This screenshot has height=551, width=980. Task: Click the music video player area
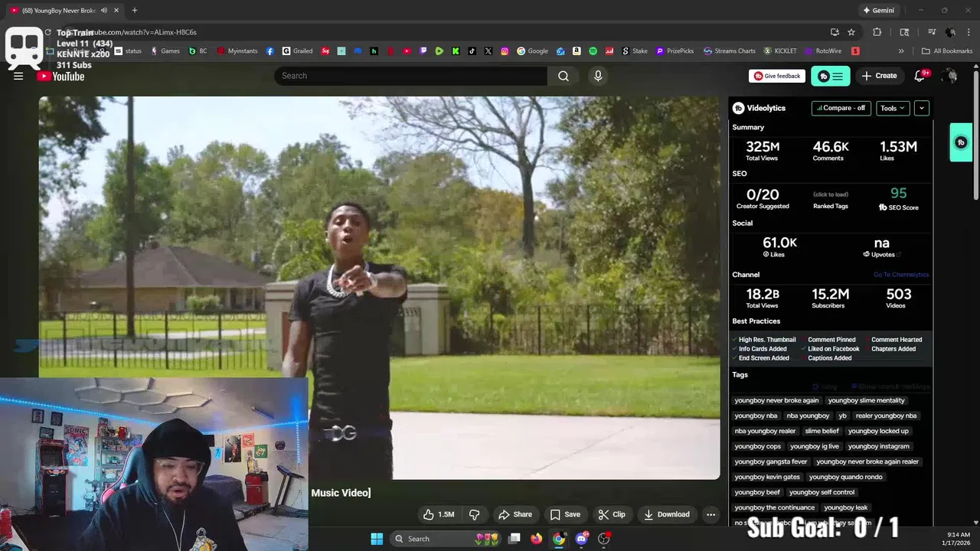tap(379, 288)
